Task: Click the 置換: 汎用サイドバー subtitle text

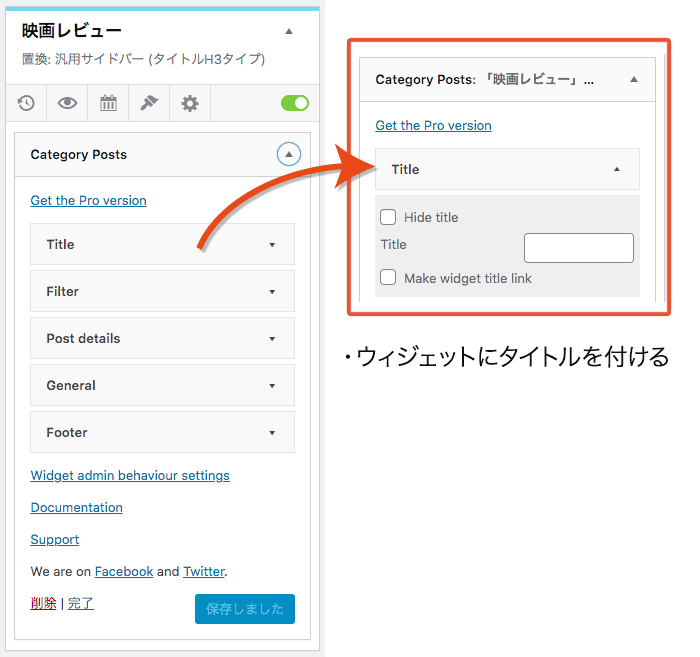Action: 143,59
